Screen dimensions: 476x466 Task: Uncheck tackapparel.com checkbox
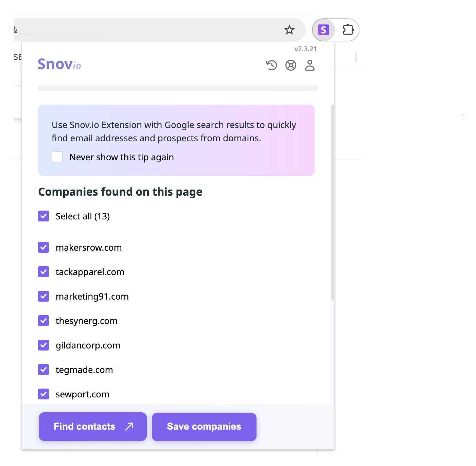pyautogui.click(x=43, y=272)
